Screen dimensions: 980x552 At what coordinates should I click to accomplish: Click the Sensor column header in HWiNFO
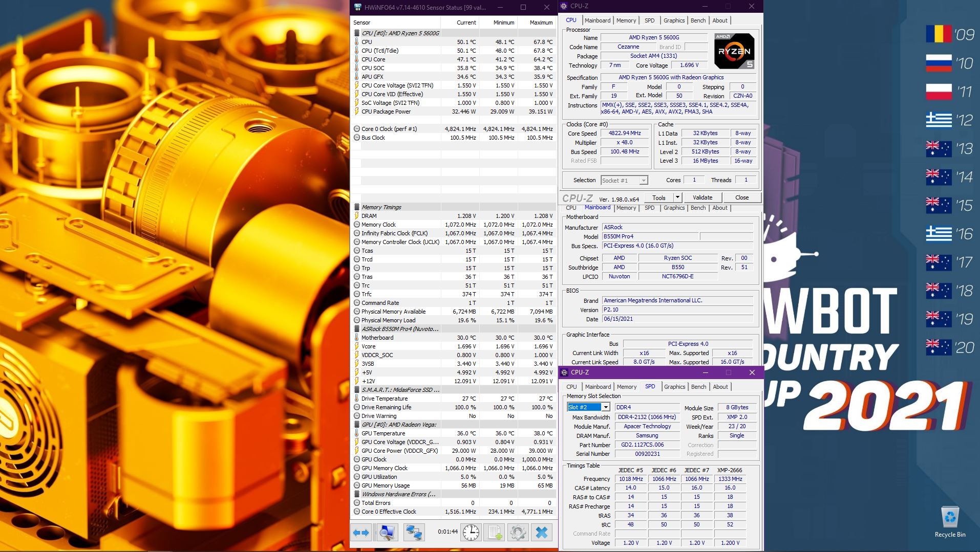395,23
